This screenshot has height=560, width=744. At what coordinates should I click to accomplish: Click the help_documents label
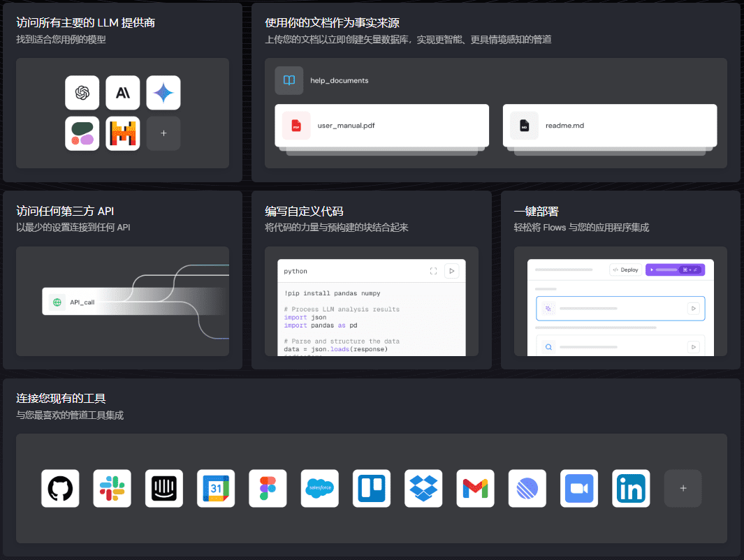pos(340,80)
